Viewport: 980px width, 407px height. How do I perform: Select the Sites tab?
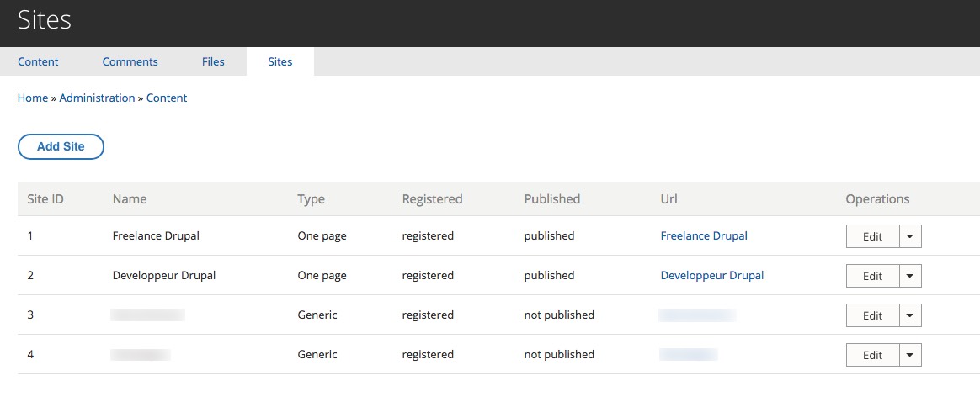coord(280,61)
